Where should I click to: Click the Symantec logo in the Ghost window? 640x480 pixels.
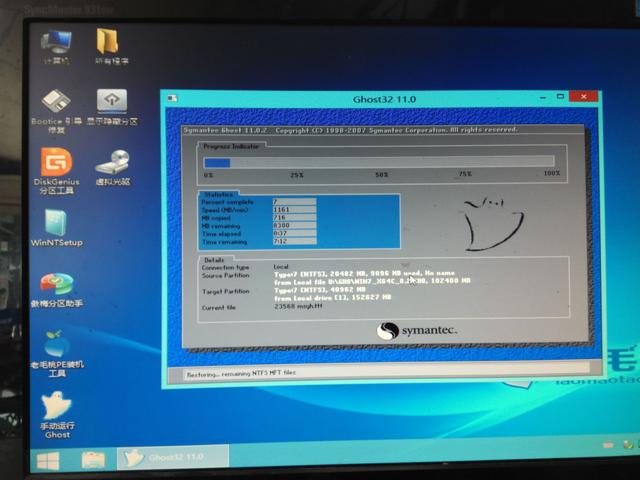coord(417,330)
